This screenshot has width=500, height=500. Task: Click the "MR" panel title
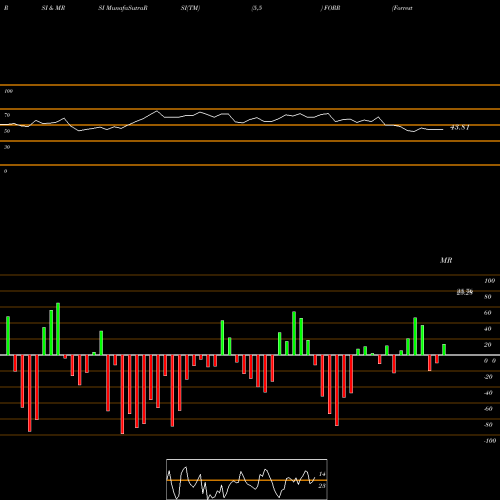point(446,260)
